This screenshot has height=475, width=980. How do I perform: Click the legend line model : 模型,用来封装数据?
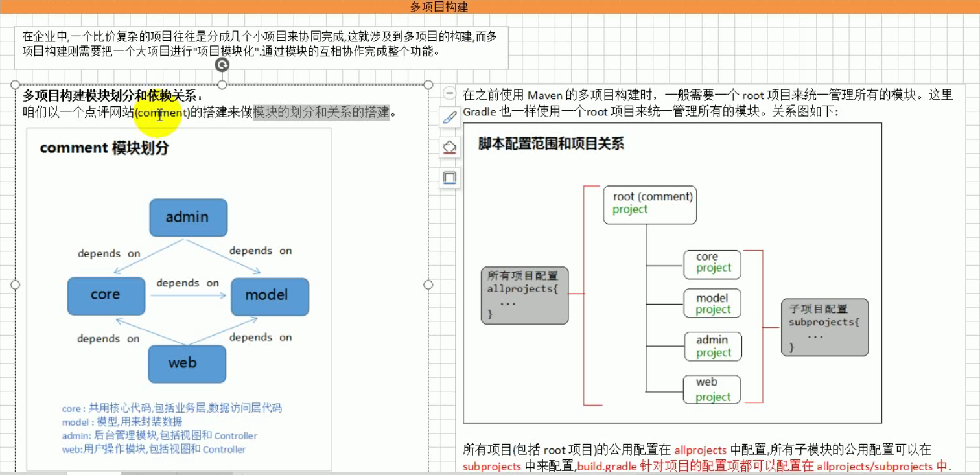tap(122, 422)
